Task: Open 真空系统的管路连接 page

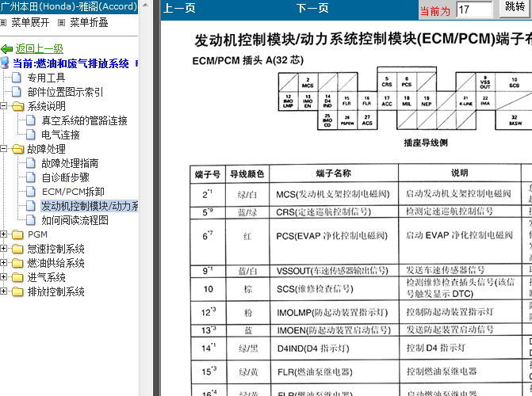Action: (x=85, y=120)
